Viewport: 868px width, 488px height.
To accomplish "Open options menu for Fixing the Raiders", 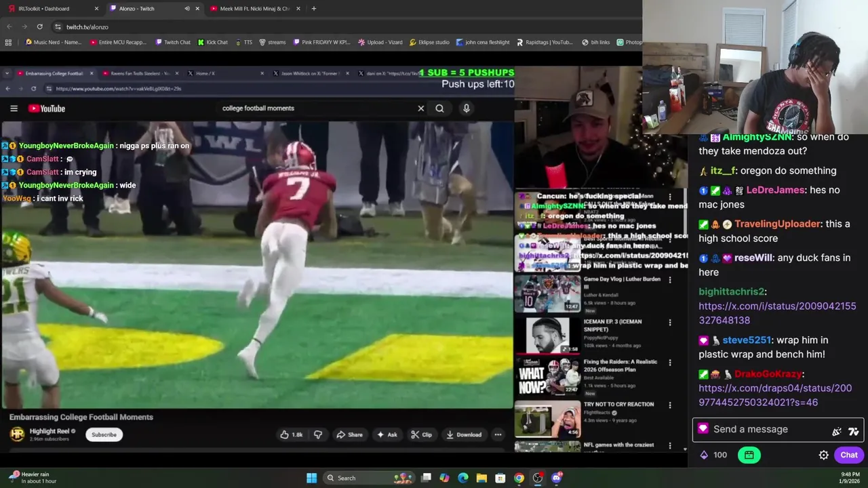I will (x=670, y=363).
